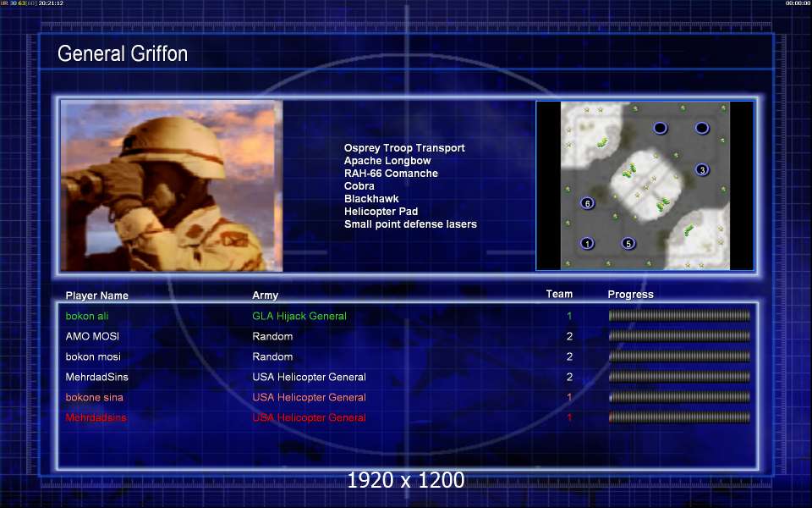
Task: Click team number 2 for white MehrdadSins
Action: (x=569, y=377)
